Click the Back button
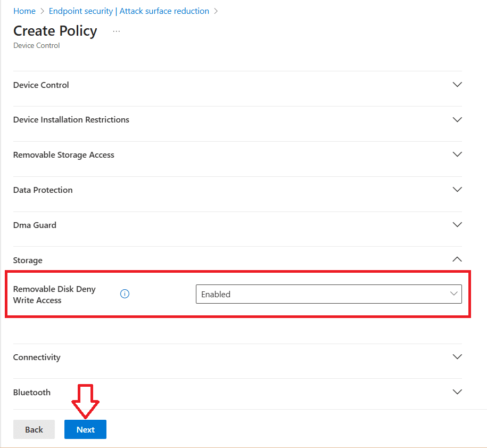Image resolution: width=487 pixels, height=448 pixels. coord(34,429)
